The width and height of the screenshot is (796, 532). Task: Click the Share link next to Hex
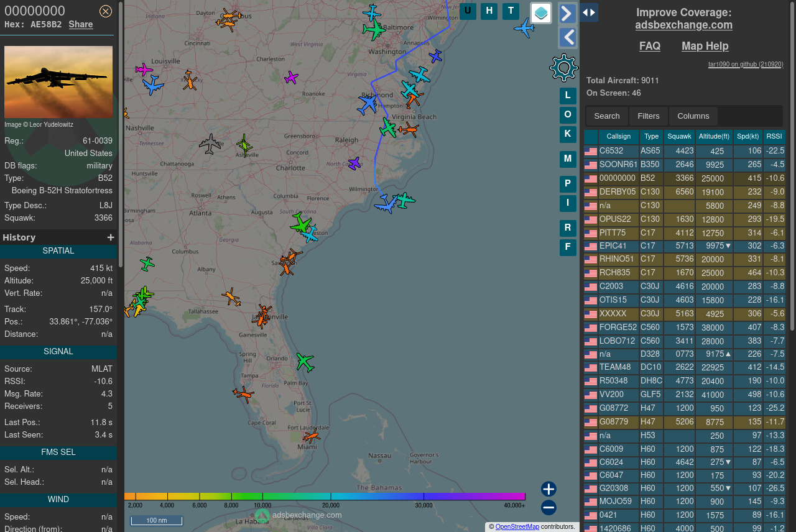coord(81,24)
